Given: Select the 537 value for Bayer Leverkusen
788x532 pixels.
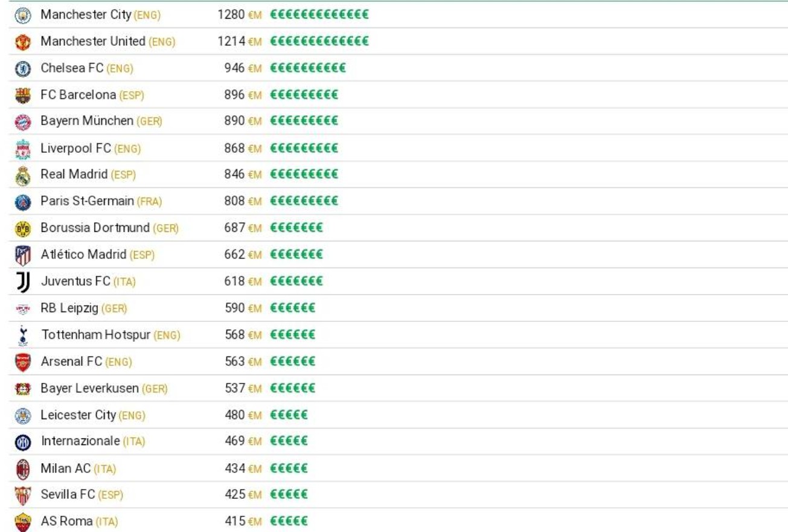Looking at the screenshot, I should 235,389.
